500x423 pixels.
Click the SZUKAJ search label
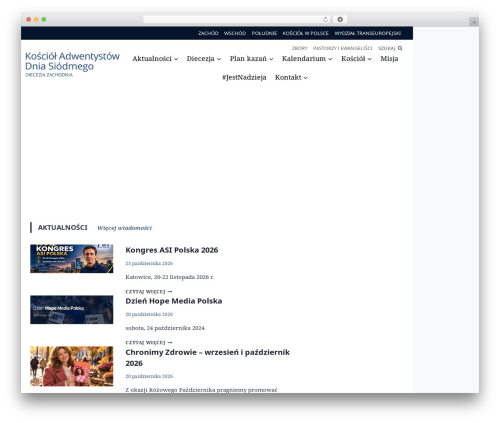(386, 48)
